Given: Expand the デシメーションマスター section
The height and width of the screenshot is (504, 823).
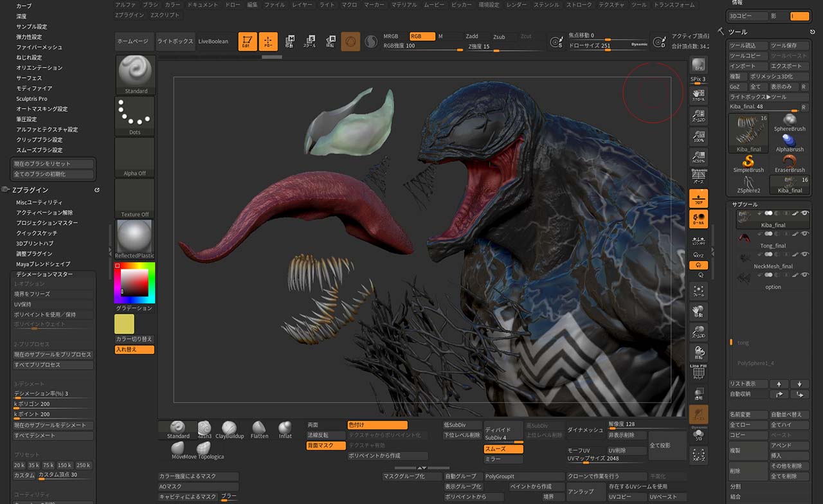Looking at the screenshot, I should [44, 274].
